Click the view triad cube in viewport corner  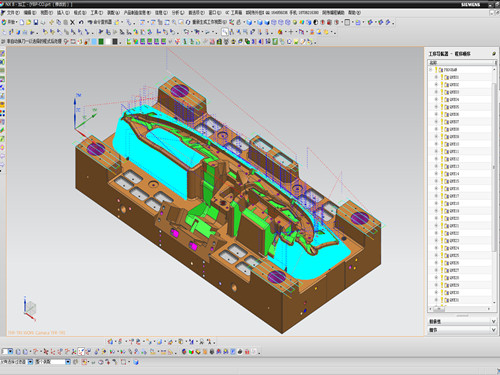30,307
